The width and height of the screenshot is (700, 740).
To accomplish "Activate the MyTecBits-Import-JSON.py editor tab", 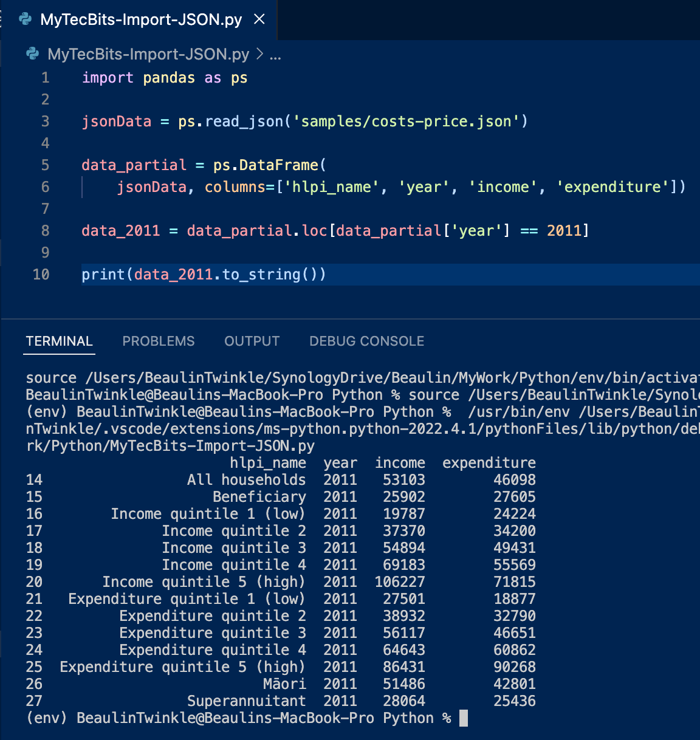I will click(141, 19).
